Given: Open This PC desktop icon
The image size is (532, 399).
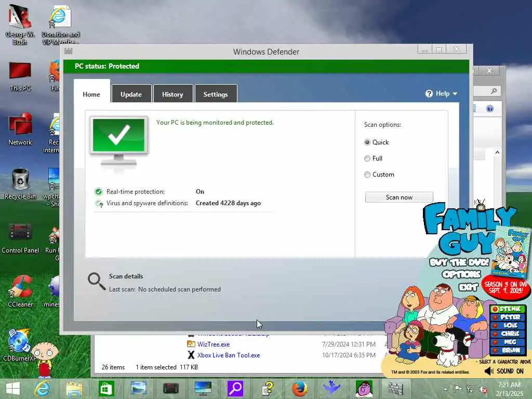Looking at the screenshot, I should coord(20,77).
